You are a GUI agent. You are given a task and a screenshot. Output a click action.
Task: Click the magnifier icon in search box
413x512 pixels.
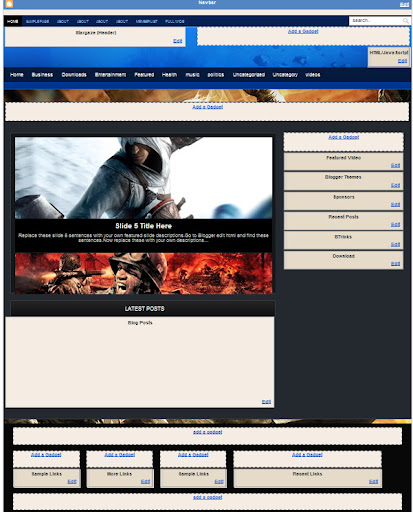point(406,21)
